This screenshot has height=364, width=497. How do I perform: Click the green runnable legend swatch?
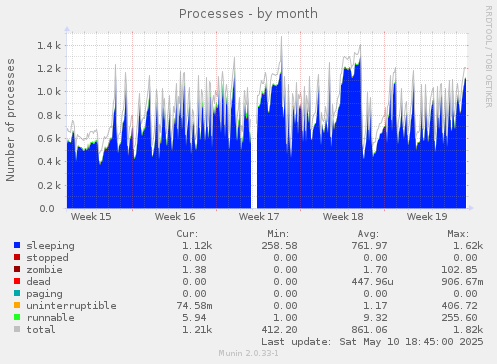(x=17, y=317)
